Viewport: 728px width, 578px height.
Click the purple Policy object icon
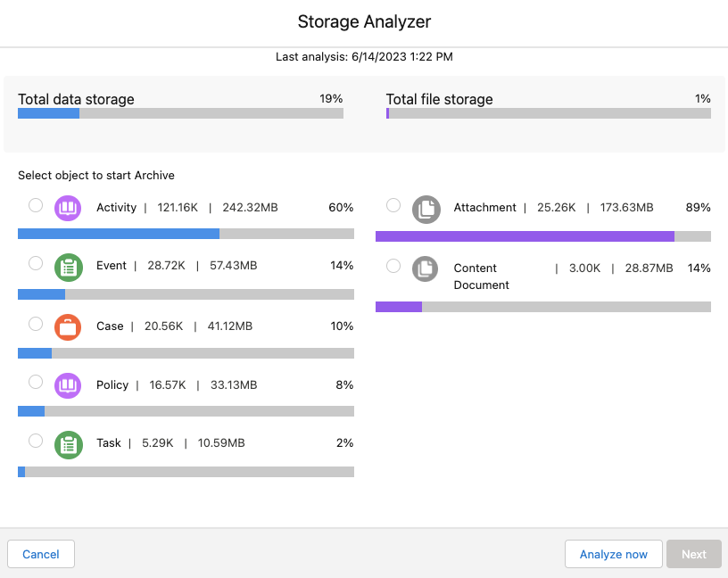[x=69, y=385]
